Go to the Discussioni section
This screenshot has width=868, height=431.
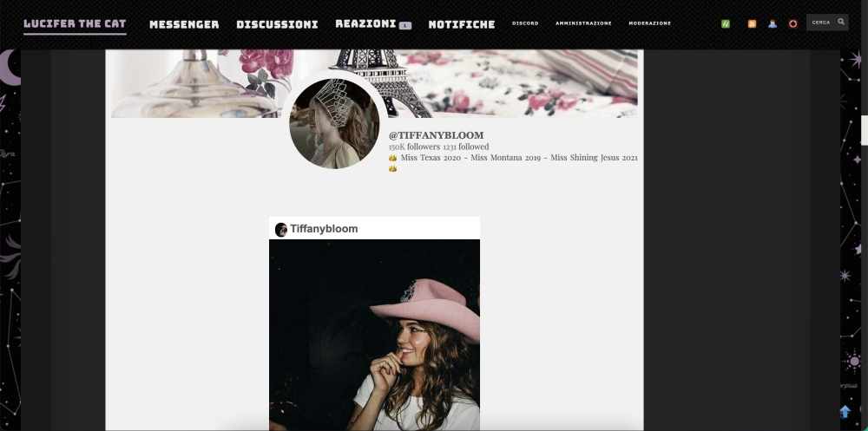click(x=277, y=24)
